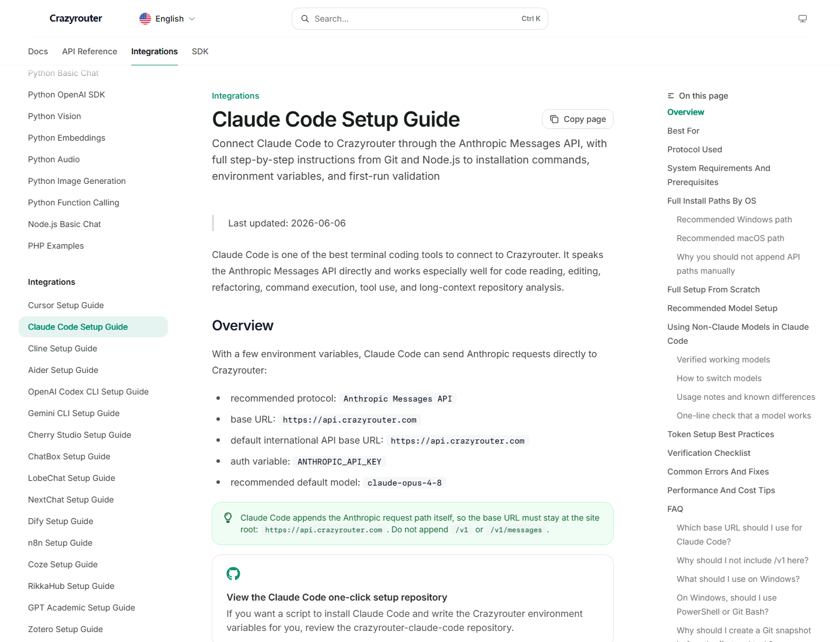Open Python Vision sidebar page
840x642 pixels.
pyautogui.click(x=54, y=116)
